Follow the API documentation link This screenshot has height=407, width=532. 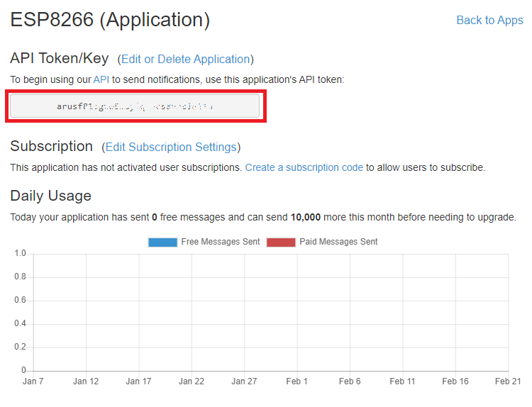coord(101,79)
